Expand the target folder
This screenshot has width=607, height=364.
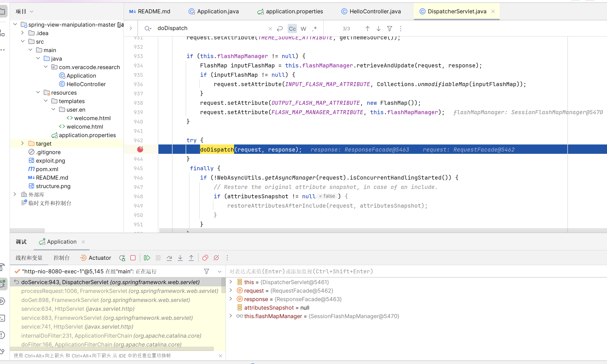pos(23,143)
